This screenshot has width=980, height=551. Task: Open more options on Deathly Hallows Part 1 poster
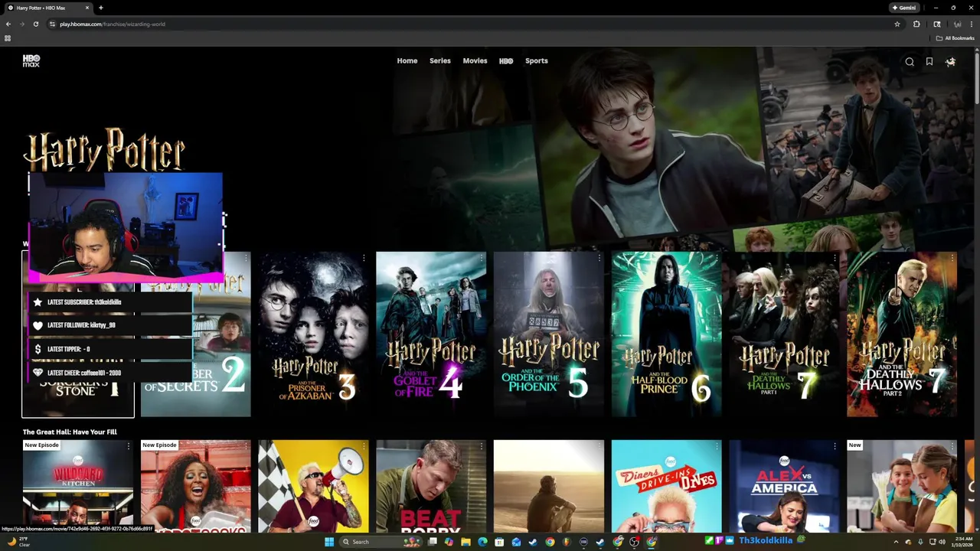click(x=835, y=259)
